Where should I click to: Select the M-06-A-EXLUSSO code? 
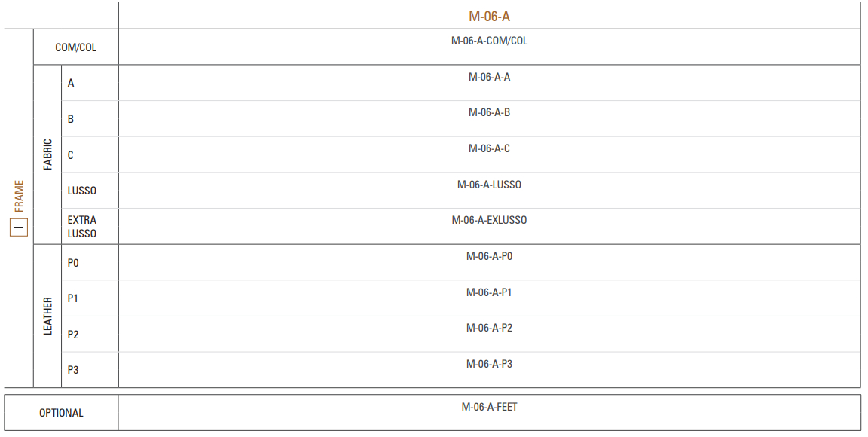point(489,220)
